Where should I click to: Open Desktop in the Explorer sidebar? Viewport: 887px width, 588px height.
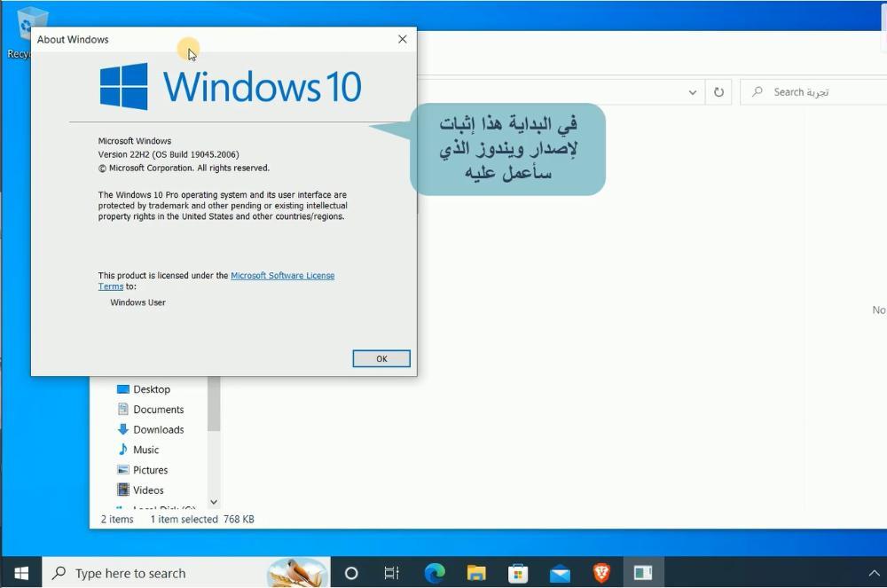click(151, 389)
